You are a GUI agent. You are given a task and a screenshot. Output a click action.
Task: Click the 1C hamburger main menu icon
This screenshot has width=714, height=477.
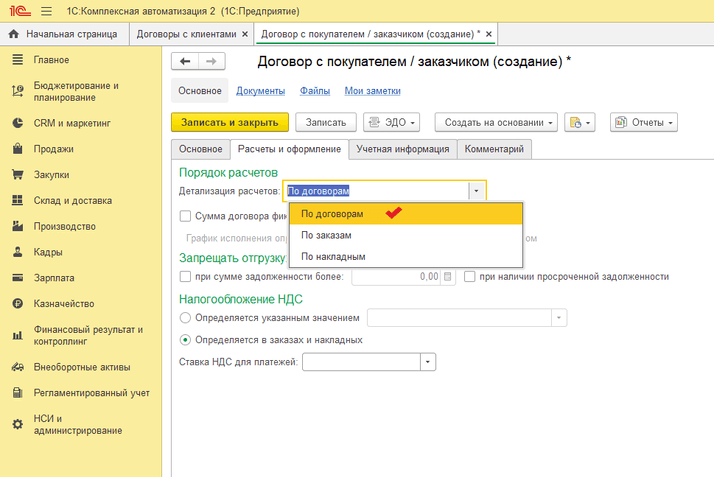pyautogui.click(x=46, y=10)
